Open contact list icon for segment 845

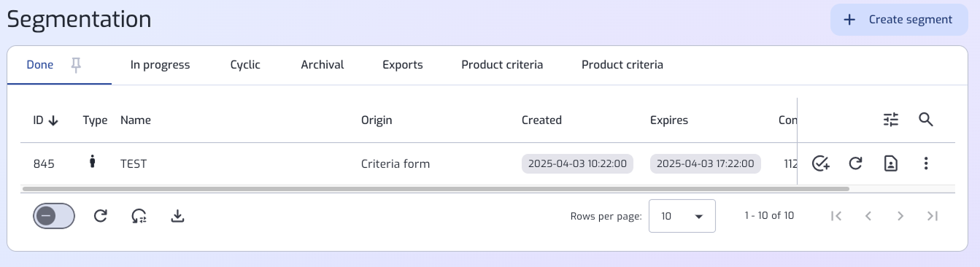(891, 163)
